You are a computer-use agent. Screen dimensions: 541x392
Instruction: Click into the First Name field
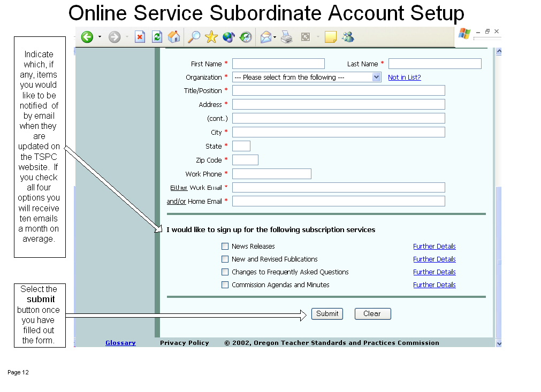(278, 64)
